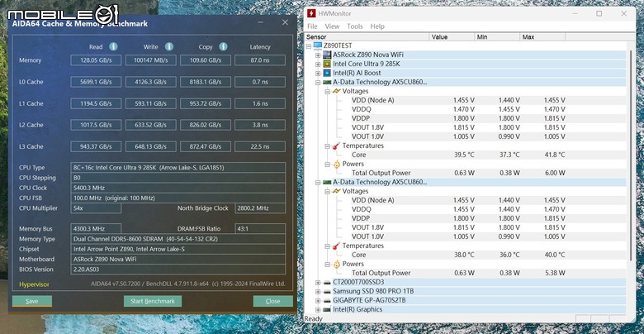The width and height of the screenshot is (644, 334).
Task: Click the Save button in AIDA64
Action: 32,301
